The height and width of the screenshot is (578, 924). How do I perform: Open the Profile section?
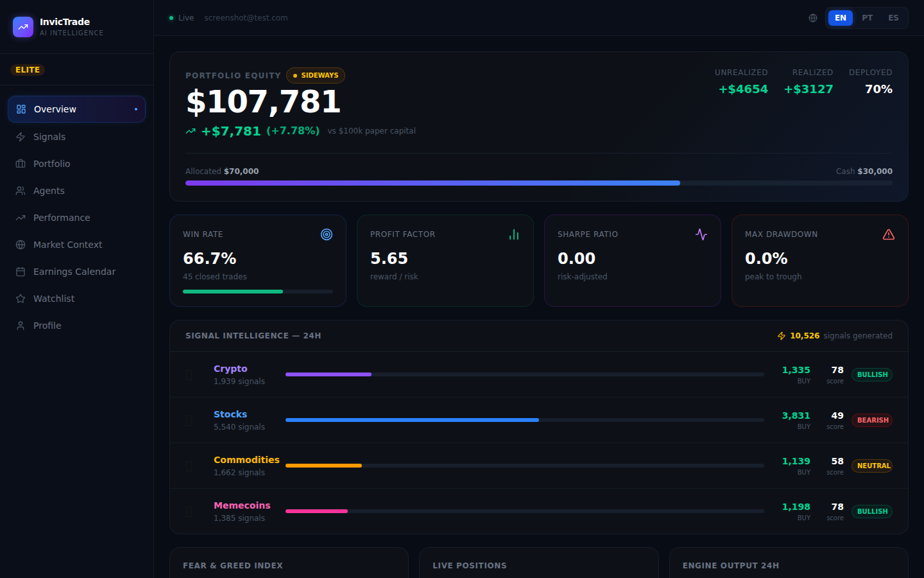click(47, 325)
